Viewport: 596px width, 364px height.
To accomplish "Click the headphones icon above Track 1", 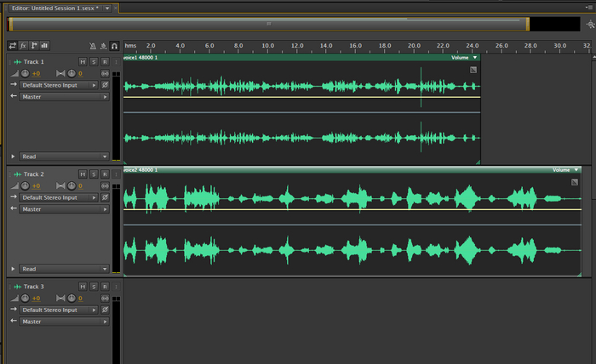I will [114, 45].
